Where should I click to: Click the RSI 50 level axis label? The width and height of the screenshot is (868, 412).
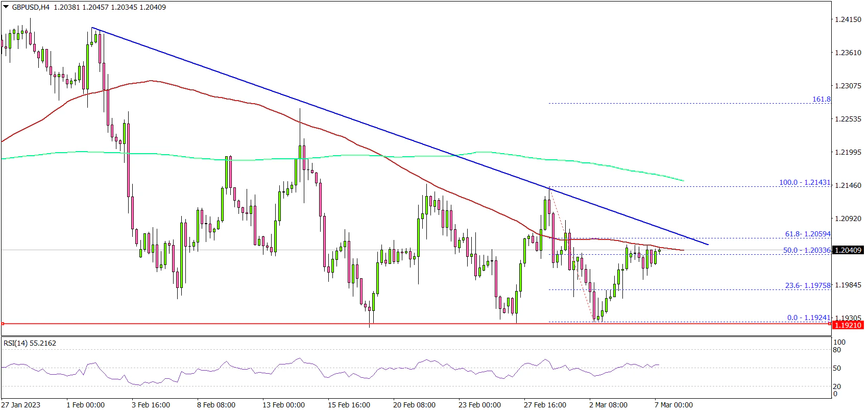837,368
